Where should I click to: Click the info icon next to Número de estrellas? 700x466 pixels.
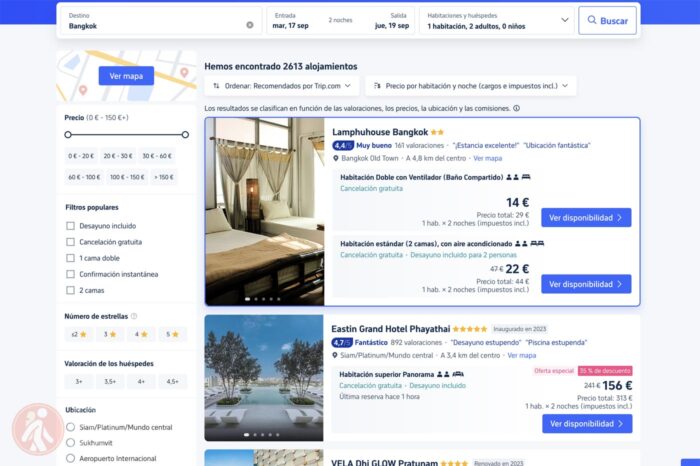tap(134, 316)
